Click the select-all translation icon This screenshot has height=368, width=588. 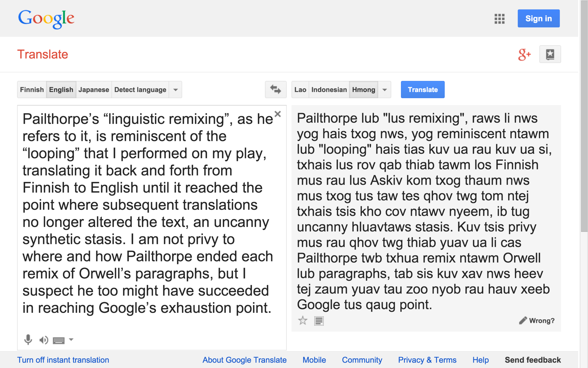[319, 321]
